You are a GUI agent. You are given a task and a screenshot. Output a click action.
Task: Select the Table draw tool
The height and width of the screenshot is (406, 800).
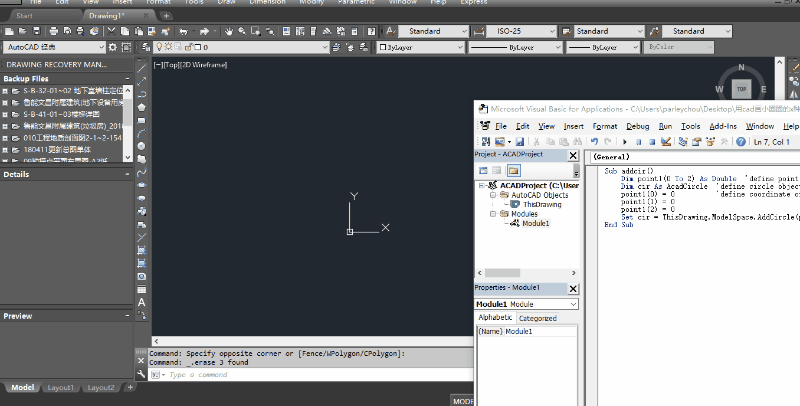pyautogui.click(x=142, y=289)
